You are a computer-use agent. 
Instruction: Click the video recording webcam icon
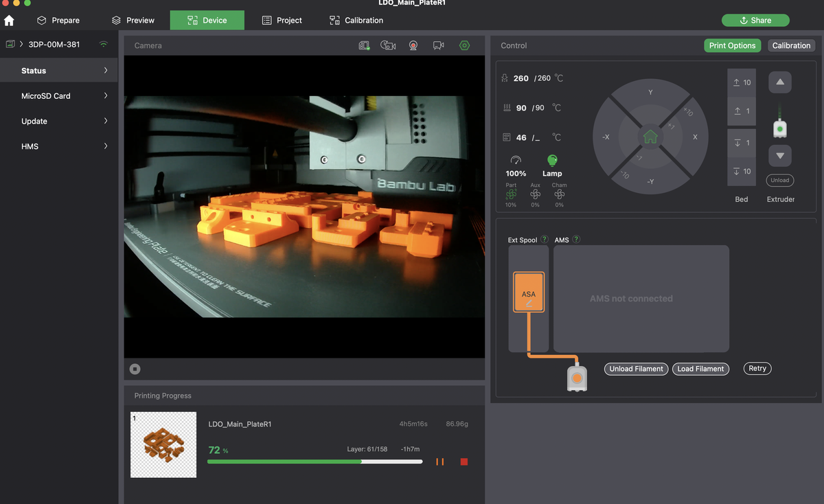point(413,45)
